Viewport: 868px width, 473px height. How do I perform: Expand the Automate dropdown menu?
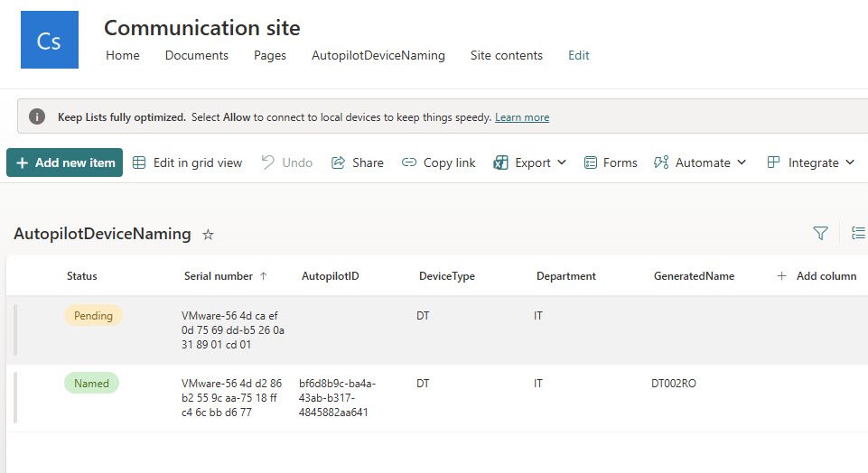point(700,162)
